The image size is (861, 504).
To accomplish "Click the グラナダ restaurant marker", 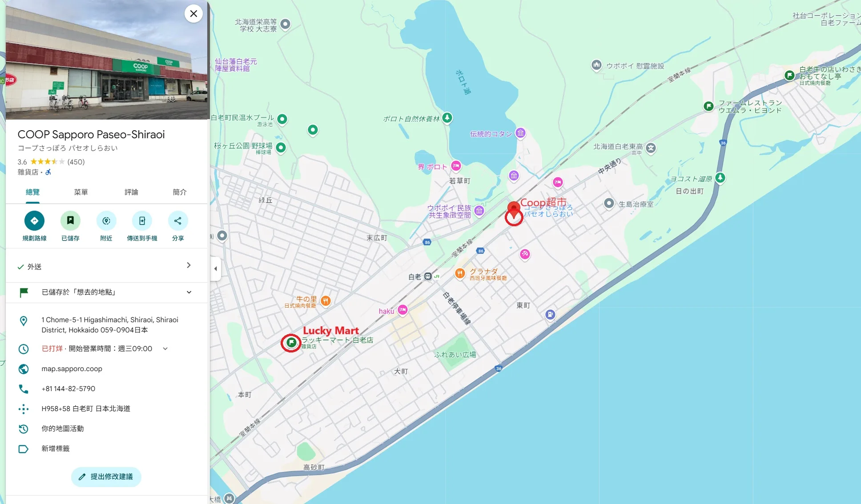I will (460, 273).
